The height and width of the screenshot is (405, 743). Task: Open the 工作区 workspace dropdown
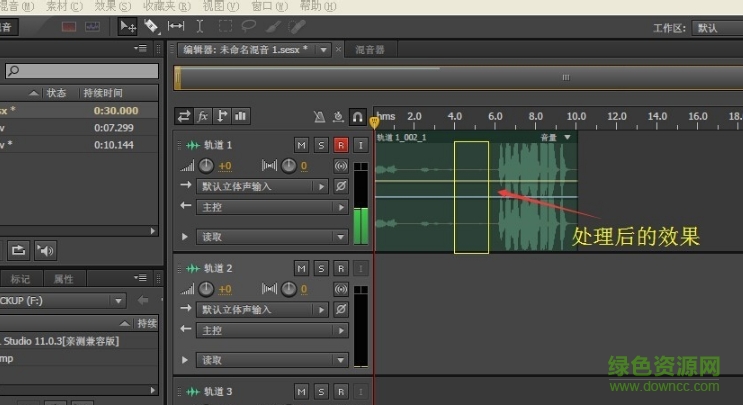pos(716,28)
